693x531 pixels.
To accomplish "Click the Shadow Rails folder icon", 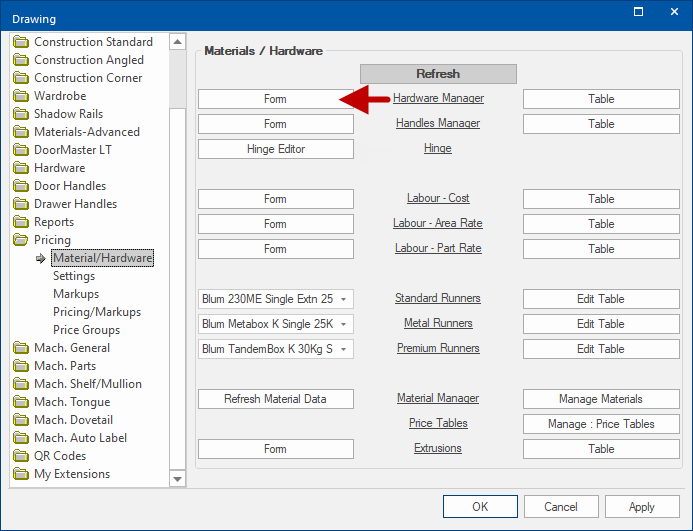I will [21, 114].
